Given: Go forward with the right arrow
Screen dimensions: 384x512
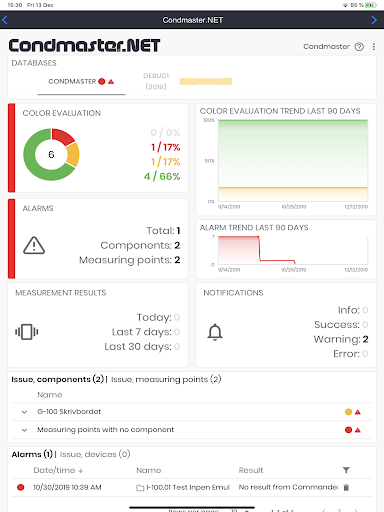Looking at the screenshot, I should [374, 20].
